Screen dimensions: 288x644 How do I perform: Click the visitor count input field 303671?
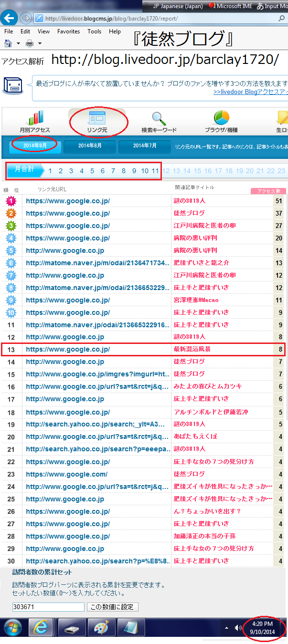coord(48,607)
